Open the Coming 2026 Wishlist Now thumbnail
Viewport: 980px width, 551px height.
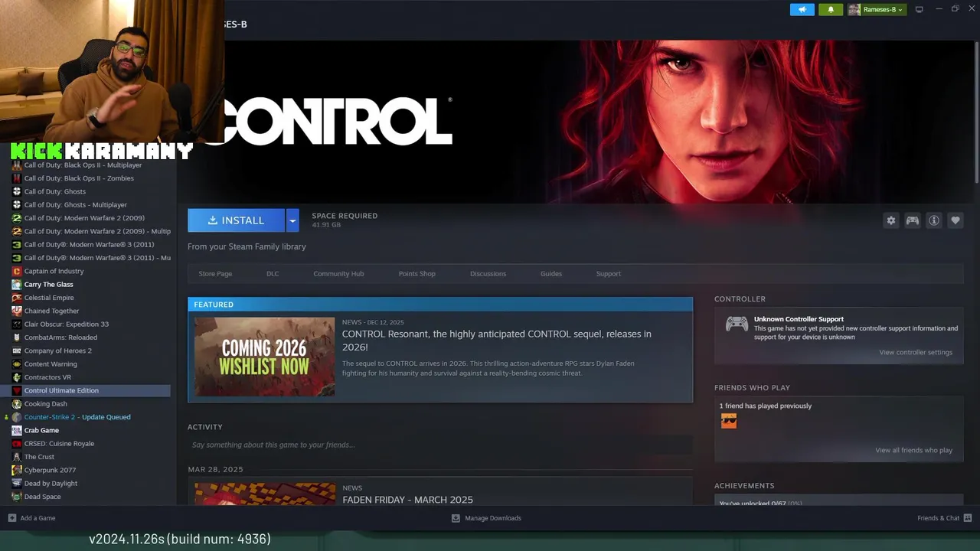pos(264,357)
